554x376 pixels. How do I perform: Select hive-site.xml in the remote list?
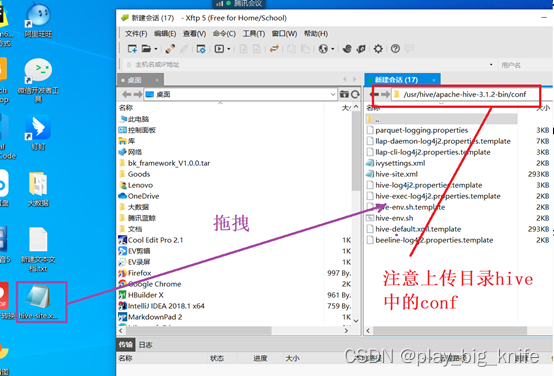396,174
